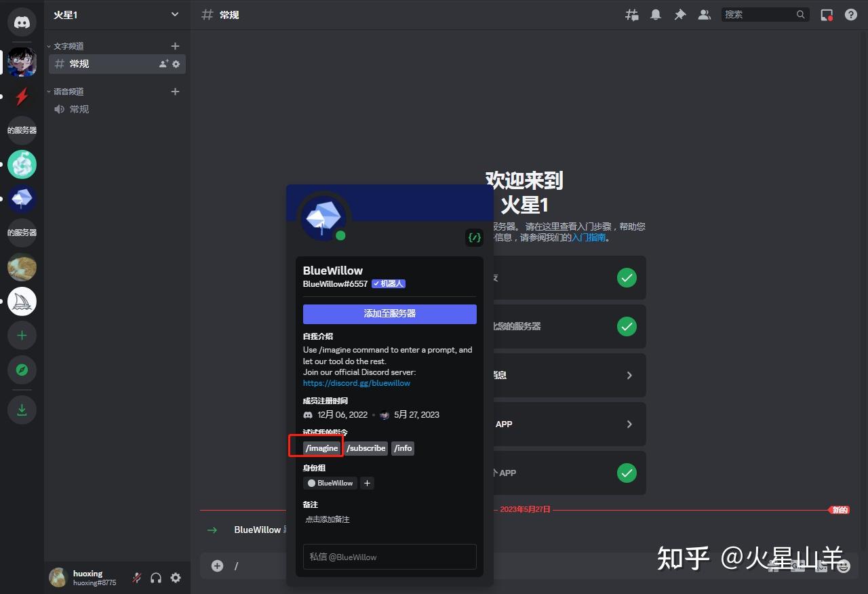This screenshot has width=868, height=594.
Task: Select the BlueWillow shark server icon in sidebar
Action: 22,301
